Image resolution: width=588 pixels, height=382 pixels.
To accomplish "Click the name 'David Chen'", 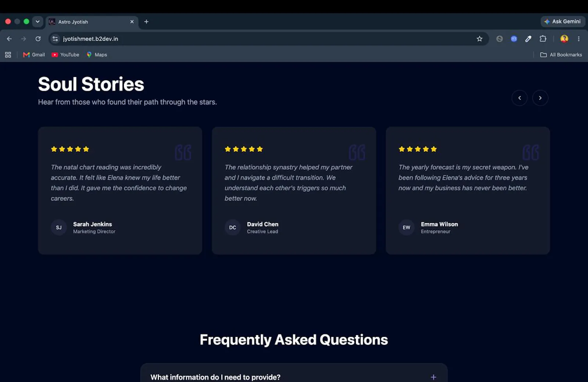I will click(263, 224).
